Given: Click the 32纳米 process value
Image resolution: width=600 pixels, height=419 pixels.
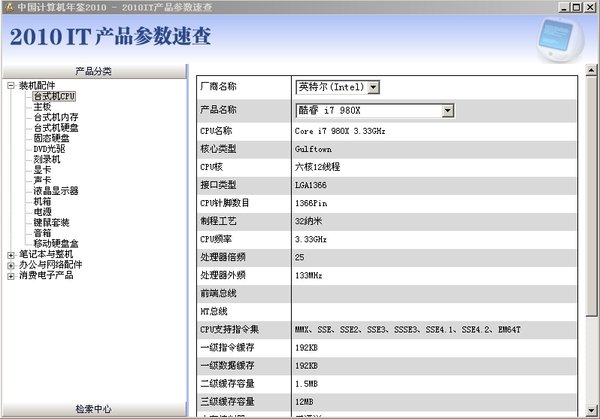Looking at the screenshot, I should click(x=308, y=221).
